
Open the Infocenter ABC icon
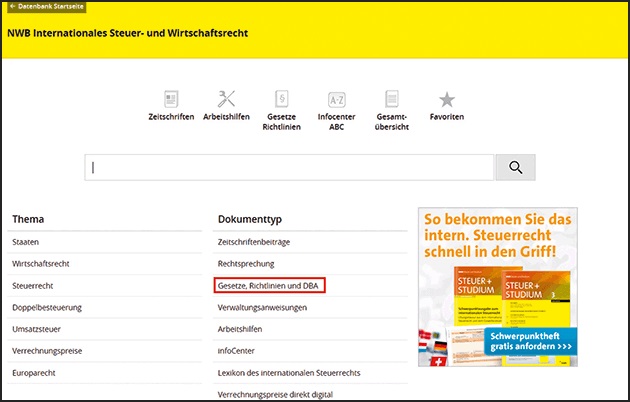coord(337,100)
